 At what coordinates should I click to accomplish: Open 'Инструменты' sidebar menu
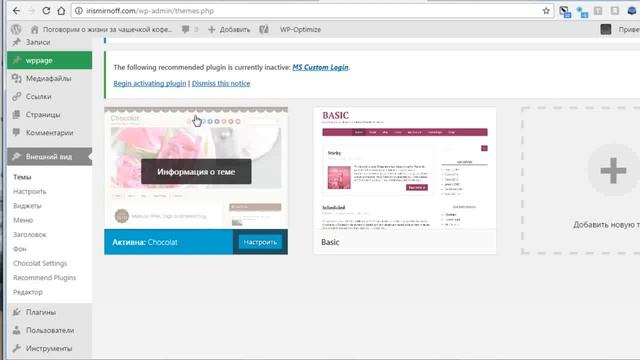(49, 349)
